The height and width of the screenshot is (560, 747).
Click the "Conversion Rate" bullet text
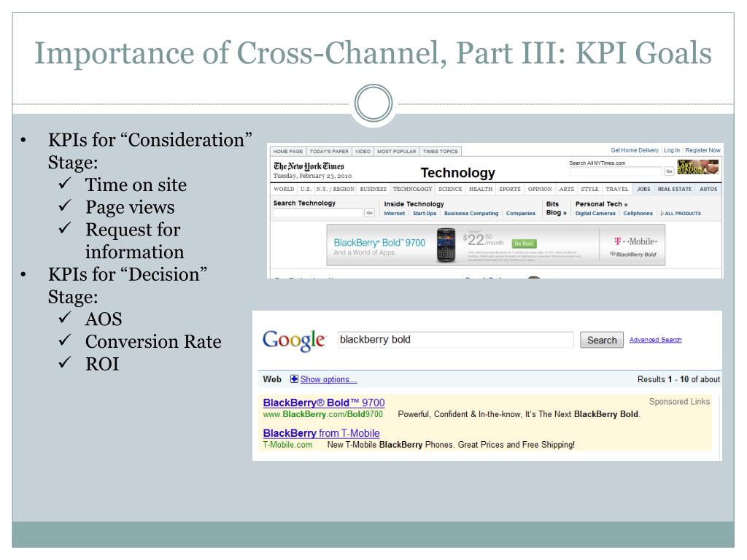153,341
